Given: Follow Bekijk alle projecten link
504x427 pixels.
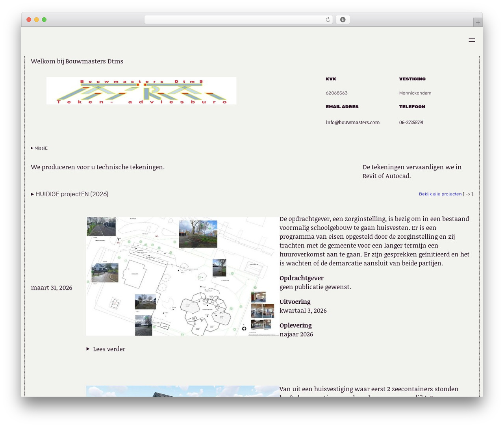Looking at the screenshot, I should tap(440, 194).
